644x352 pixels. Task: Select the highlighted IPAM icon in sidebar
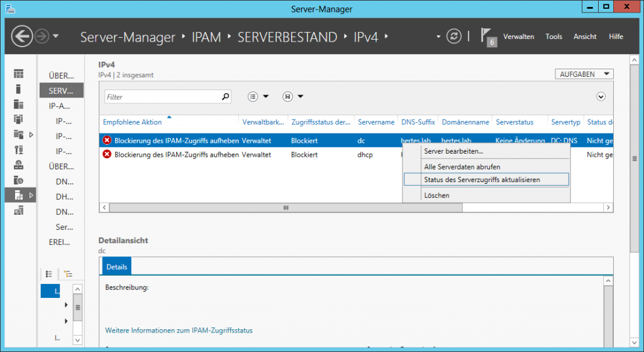19,195
